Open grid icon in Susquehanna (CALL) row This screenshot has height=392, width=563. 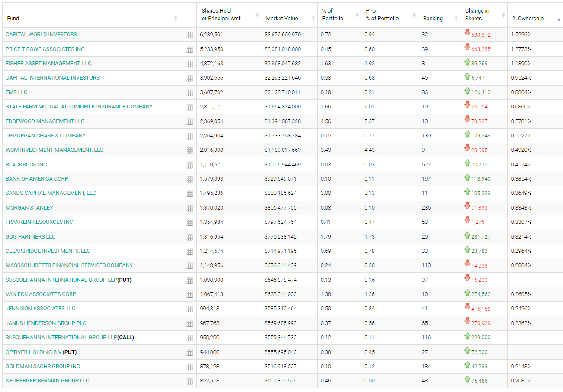pyautogui.click(x=189, y=338)
